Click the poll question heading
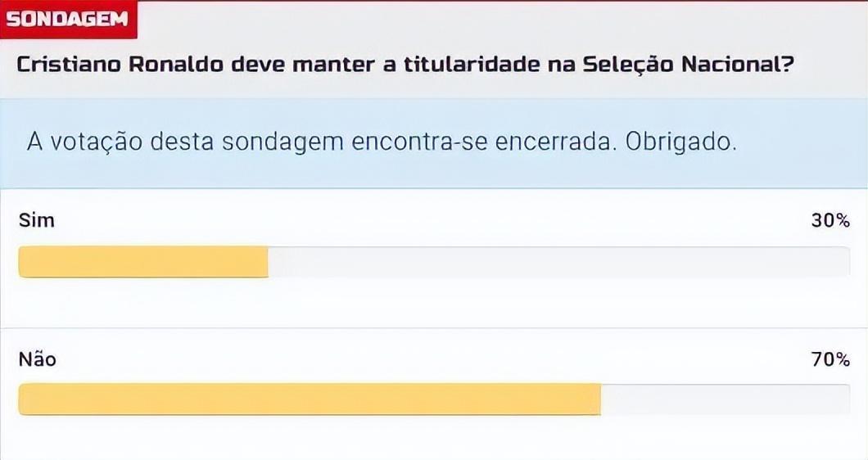This screenshot has width=868, height=460. coord(405,65)
